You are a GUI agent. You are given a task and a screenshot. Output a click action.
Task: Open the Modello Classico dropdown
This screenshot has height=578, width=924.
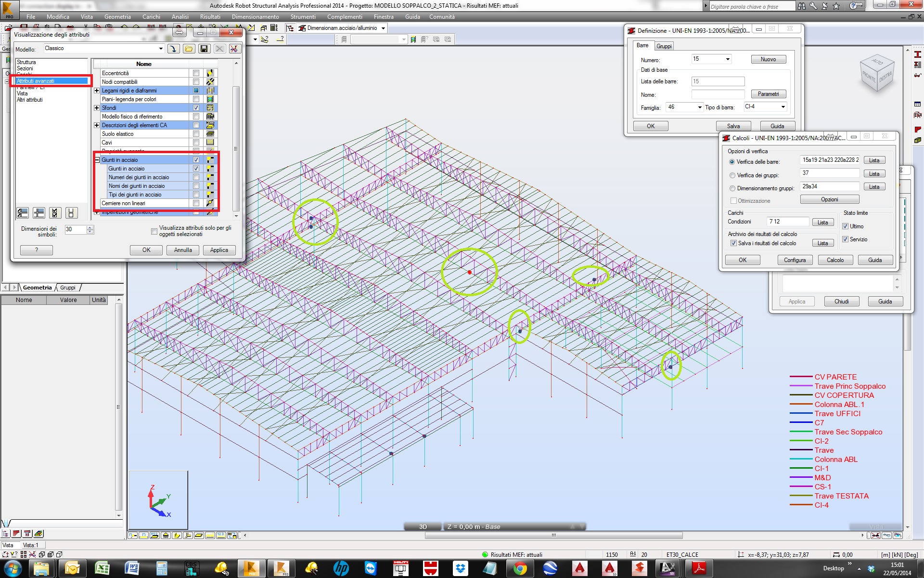click(161, 49)
